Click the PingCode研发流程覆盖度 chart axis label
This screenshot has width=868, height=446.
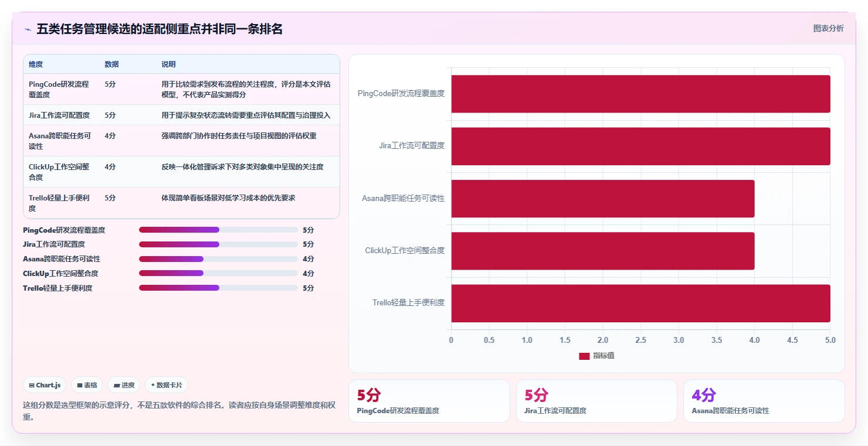tap(401, 93)
